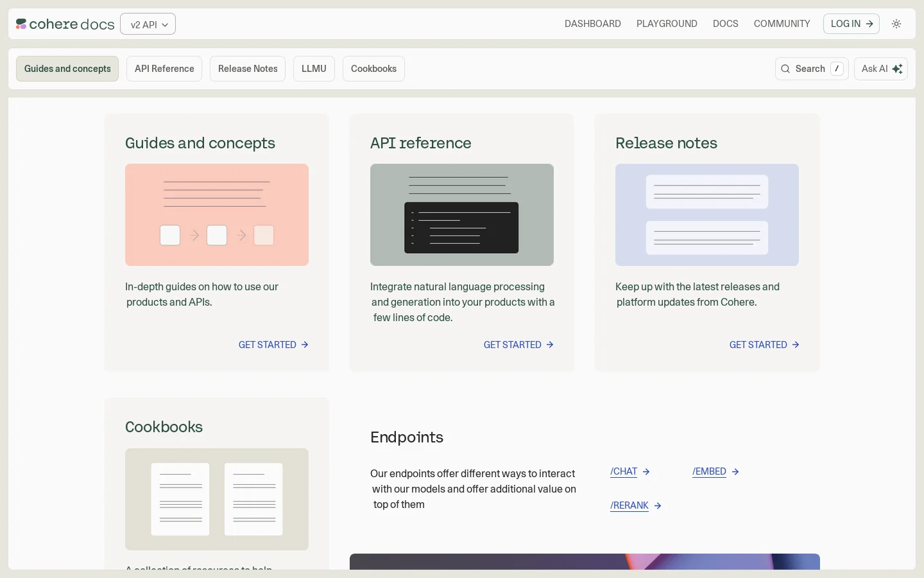This screenshot has height=578, width=924.
Task: Click the API reference card illustration
Action: point(462,215)
